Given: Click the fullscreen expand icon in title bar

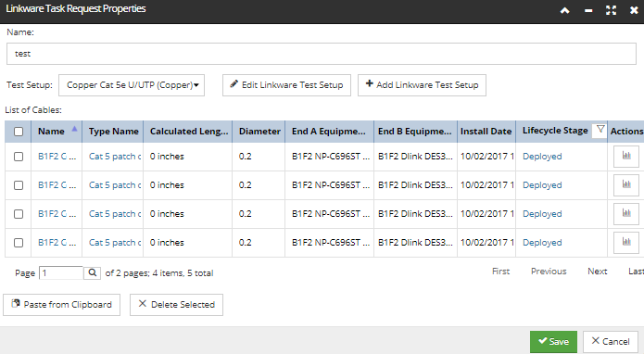Looking at the screenshot, I should click(x=612, y=11).
